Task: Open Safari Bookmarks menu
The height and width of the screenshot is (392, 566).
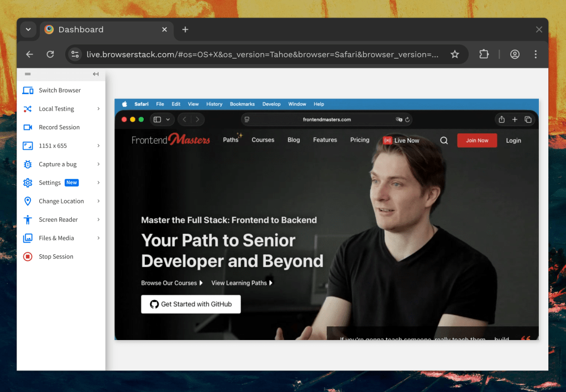Action: (x=242, y=104)
